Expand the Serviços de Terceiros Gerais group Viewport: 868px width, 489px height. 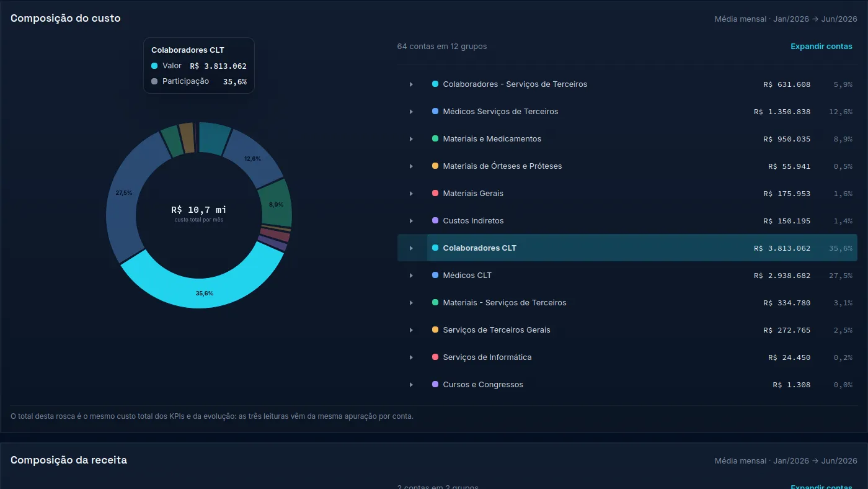pyautogui.click(x=411, y=330)
